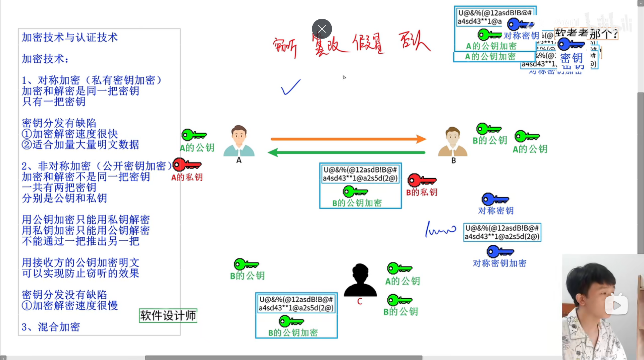
Task: Click the play icon on the webcam overlay
Action: (x=616, y=305)
